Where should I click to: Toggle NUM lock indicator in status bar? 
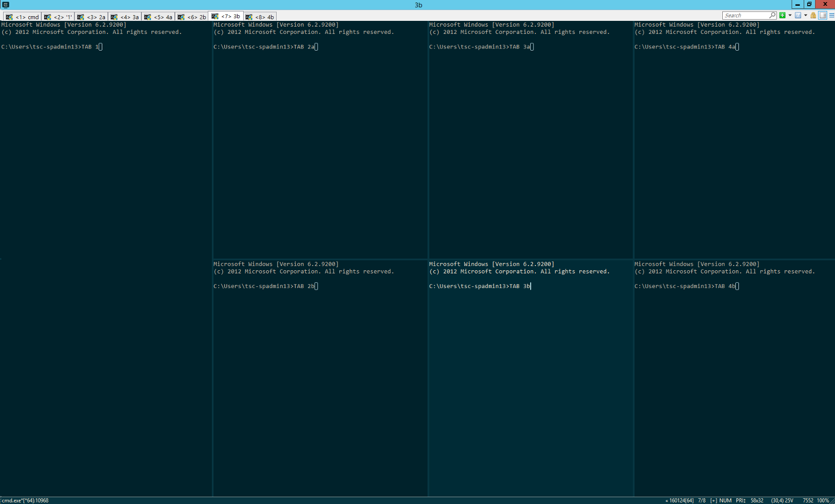(725, 500)
